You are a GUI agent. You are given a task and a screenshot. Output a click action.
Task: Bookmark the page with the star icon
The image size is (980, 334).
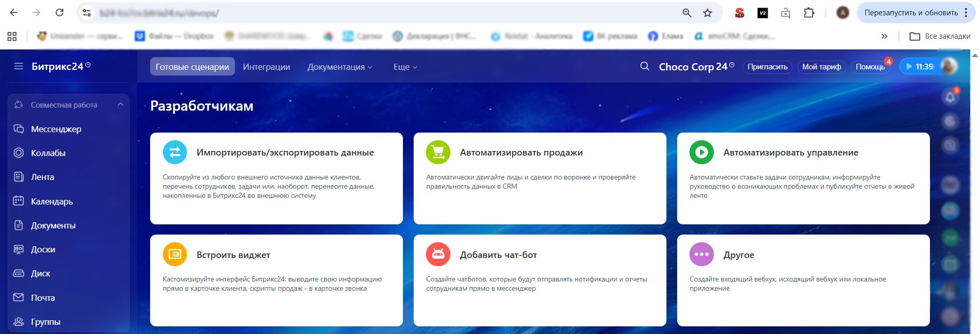(x=707, y=13)
